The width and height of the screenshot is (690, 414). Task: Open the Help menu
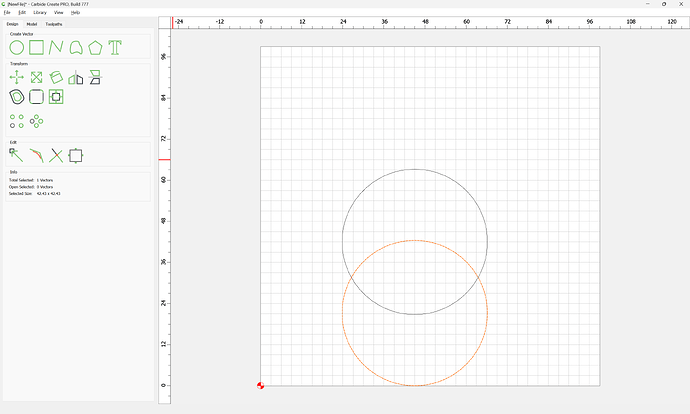tap(76, 13)
